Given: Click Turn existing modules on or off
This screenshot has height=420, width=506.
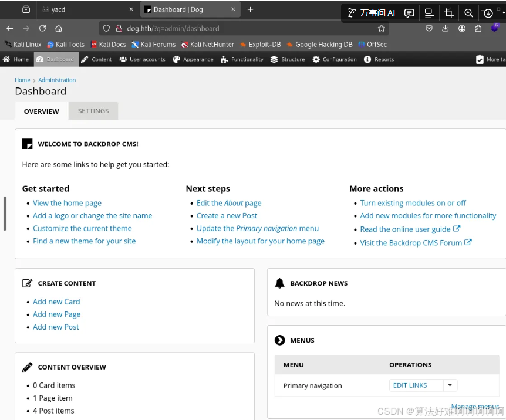Looking at the screenshot, I should pos(413,203).
